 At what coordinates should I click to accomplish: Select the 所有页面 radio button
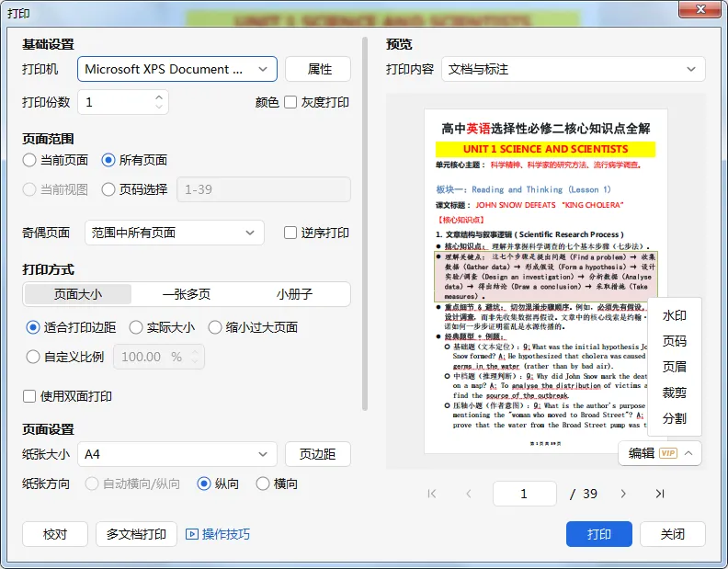tap(108, 160)
